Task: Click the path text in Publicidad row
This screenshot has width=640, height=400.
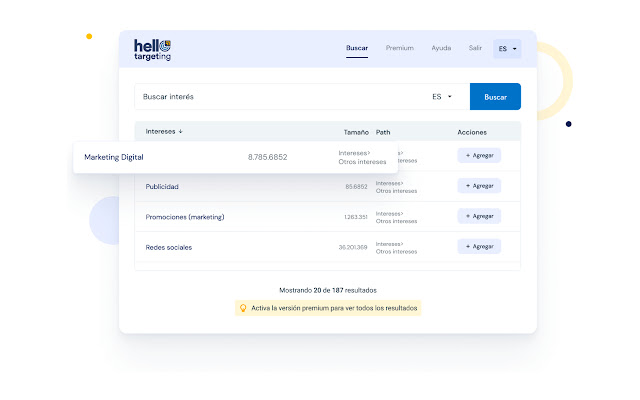Action: point(396,187)
